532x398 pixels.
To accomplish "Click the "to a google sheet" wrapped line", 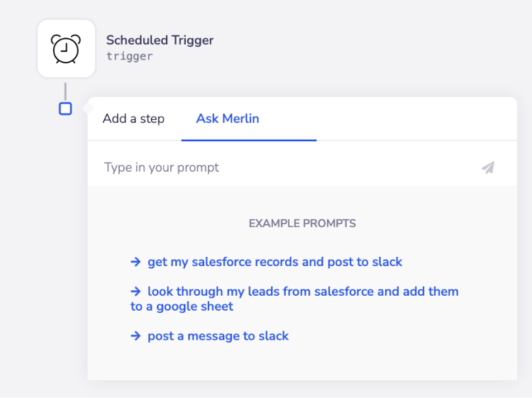I will tap(182, 306).
